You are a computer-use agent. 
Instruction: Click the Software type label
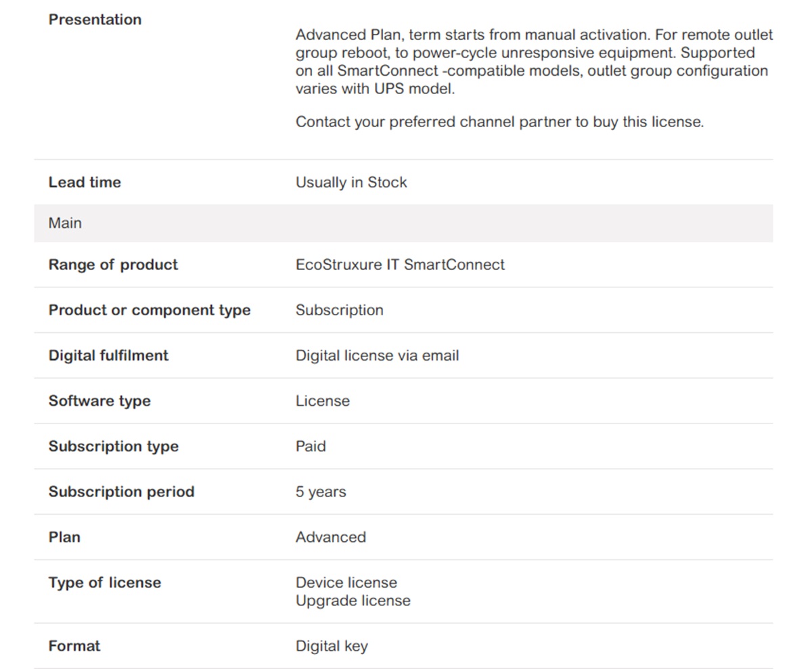[99, 401]
